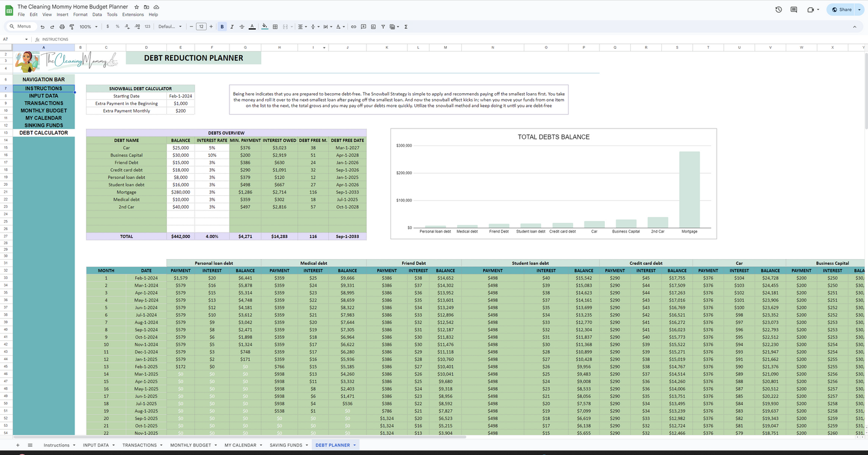
Task: Open the Extensions menu
Action: [133, 14]
